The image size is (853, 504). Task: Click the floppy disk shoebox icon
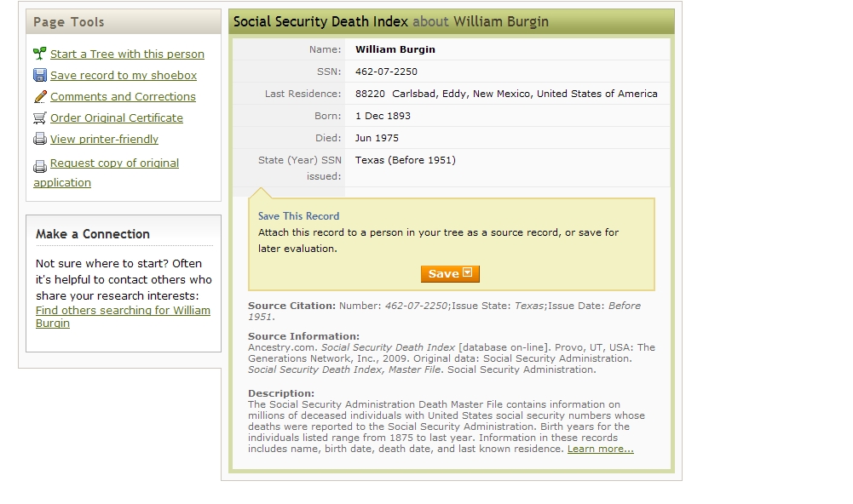40,75
